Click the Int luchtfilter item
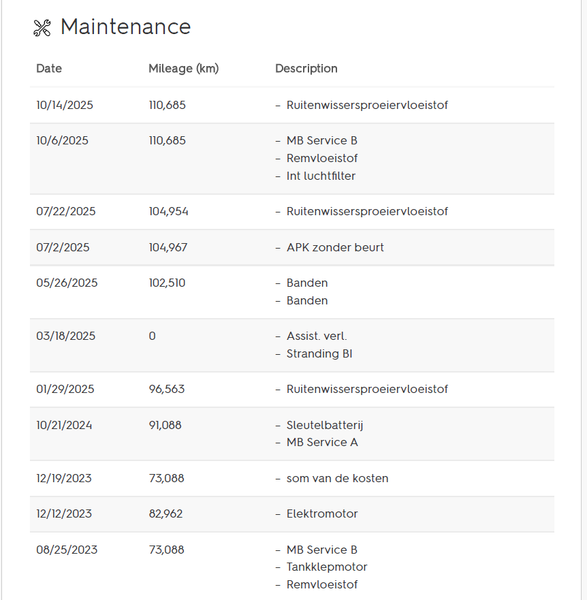This screenshot has height=600, width=587. tap(321, 176)
